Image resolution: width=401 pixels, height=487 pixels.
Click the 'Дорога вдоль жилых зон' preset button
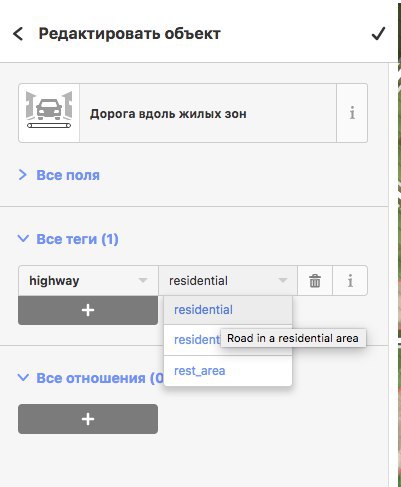click(x=208, y=113)
